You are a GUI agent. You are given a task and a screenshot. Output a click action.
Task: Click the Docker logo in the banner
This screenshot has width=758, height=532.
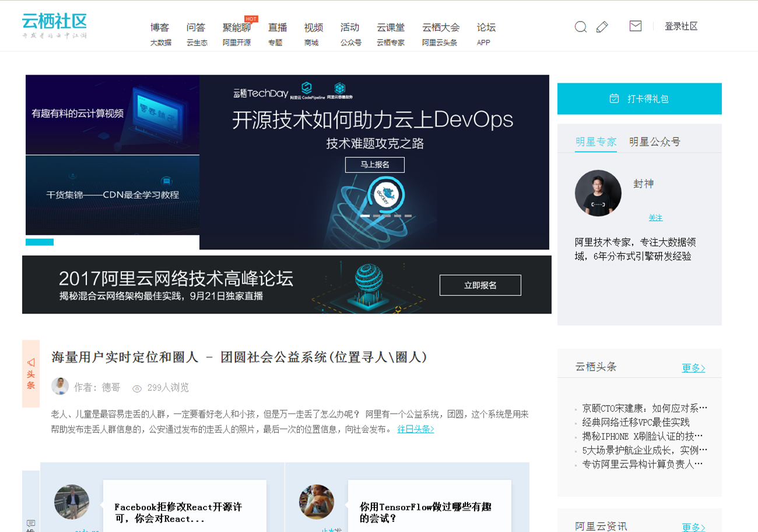386,193
